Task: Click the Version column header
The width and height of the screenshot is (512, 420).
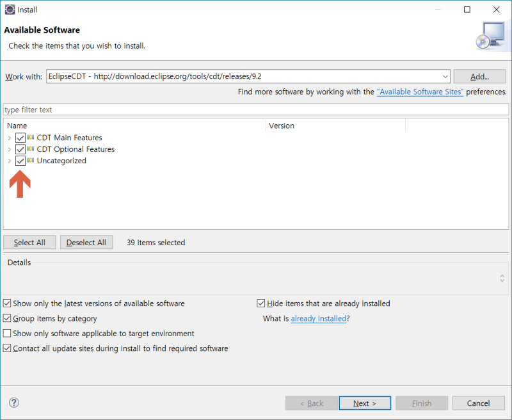Action: [x=335, y=125]
